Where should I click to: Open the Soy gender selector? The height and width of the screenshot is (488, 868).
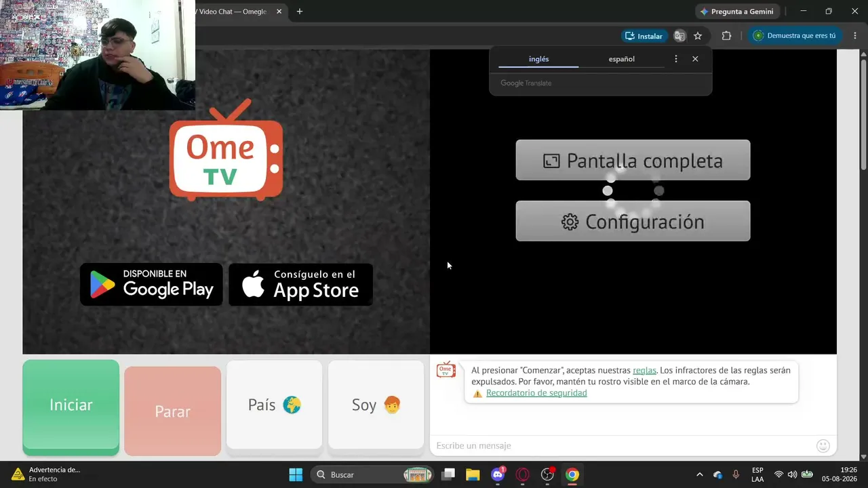point(376,405)
